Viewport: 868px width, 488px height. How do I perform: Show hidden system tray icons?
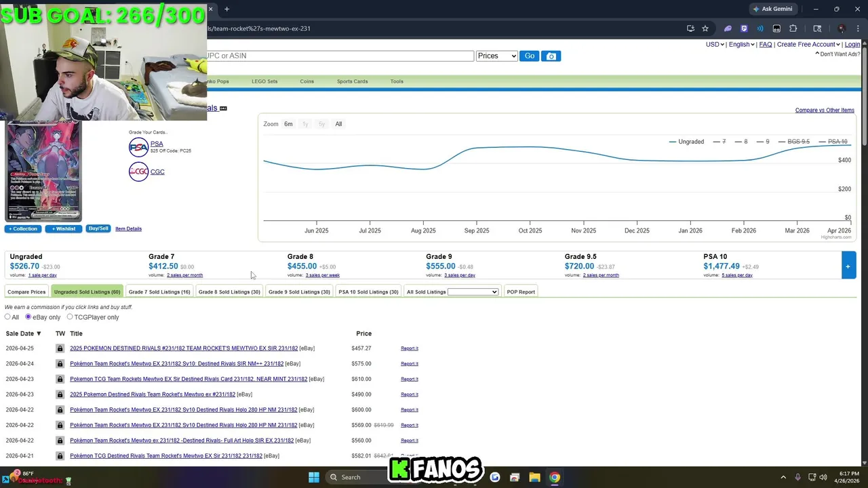(x=783, y=477)
